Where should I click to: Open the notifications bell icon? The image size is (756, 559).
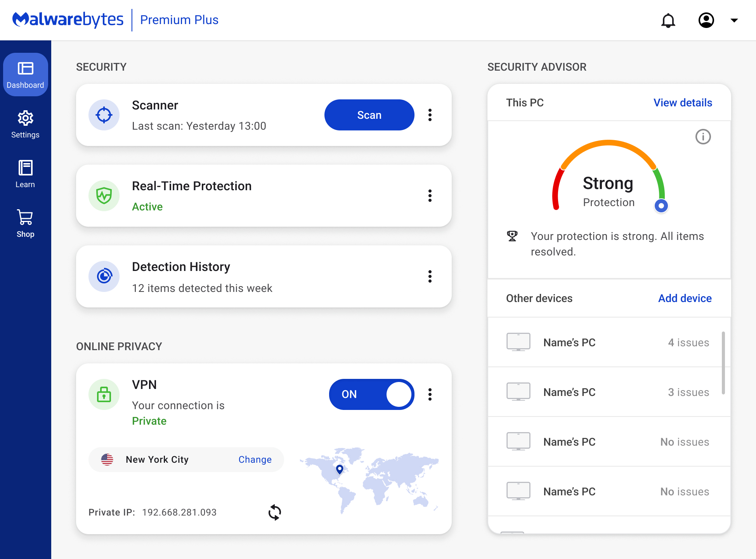tap(668, 20)
